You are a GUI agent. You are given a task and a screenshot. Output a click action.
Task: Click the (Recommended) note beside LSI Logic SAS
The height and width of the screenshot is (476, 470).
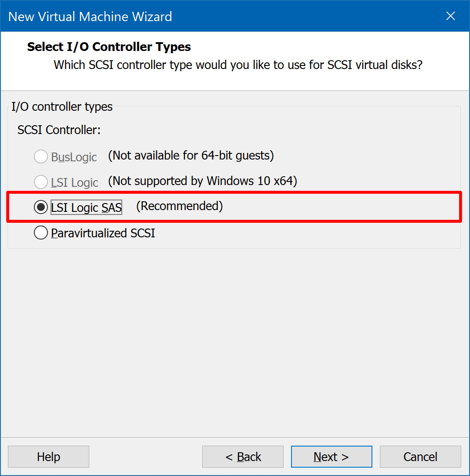tap(179, 206)
